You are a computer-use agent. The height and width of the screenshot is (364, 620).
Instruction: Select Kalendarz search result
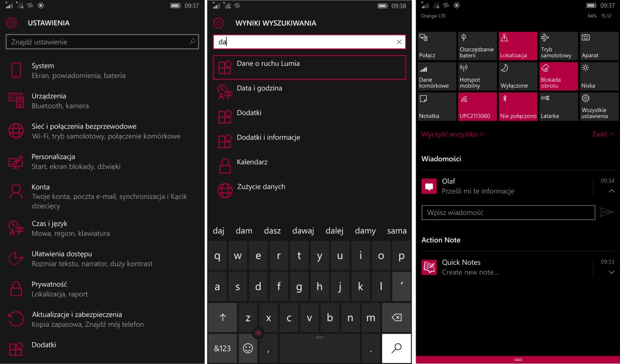[309, 166]
